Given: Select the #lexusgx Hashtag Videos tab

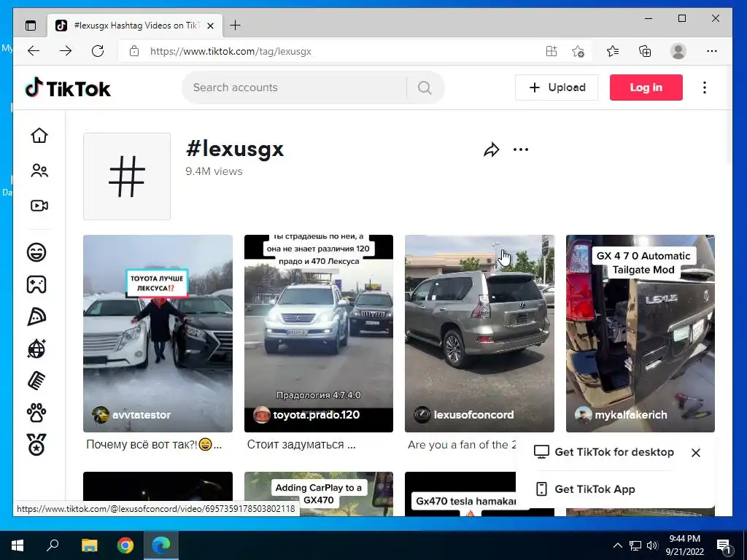Looking at the screenshot, I should [x=135, y=26].
